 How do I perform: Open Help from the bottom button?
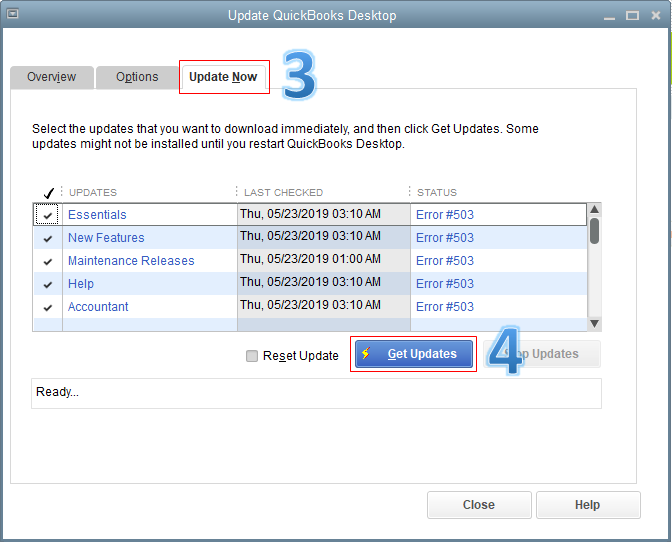588,505
